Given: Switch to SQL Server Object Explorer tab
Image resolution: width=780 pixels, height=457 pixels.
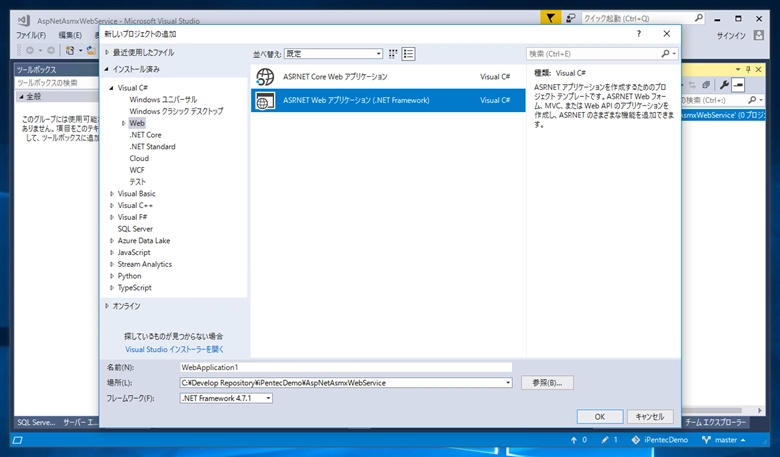Looking at the screenshot, I should click(36, 422).
